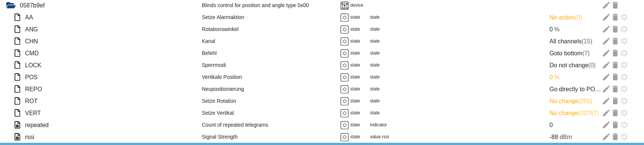
Task: Select the REPO tree item
Action: (x=33, y=89)
